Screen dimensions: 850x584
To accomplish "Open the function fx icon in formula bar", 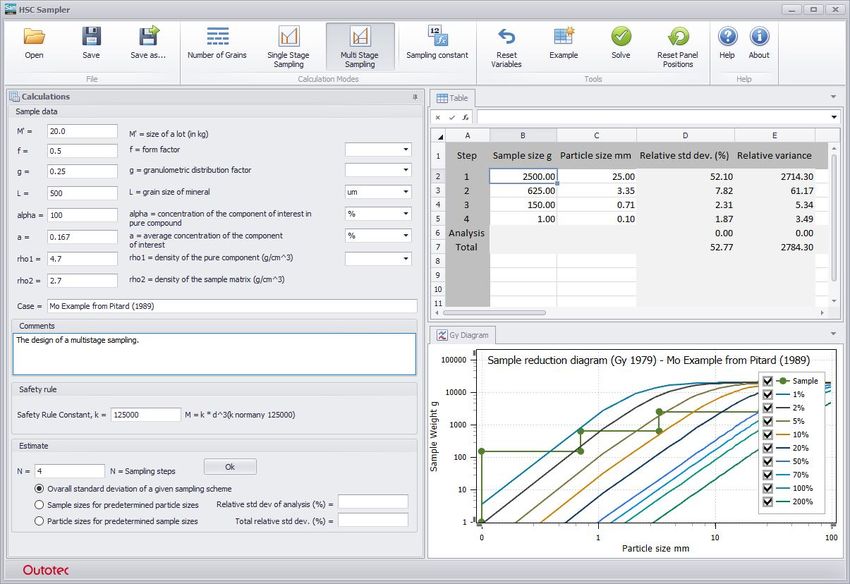I will [x=465, y=117].
